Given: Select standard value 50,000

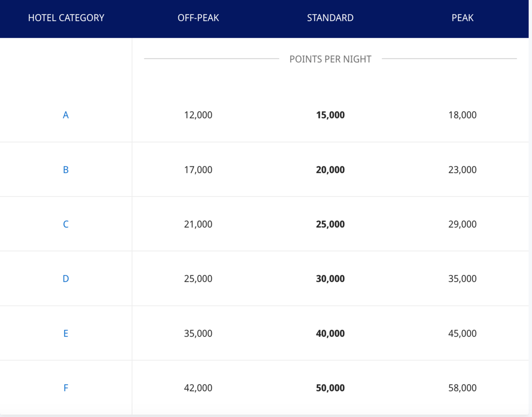Looking at the screenshot, I should pos(330,388).
